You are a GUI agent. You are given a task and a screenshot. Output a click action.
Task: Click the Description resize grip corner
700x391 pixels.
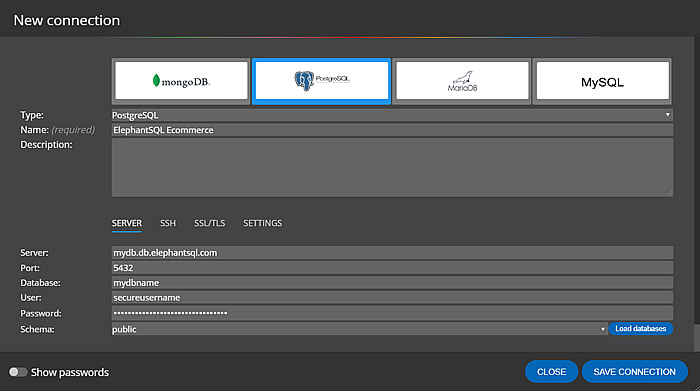[669, 192]
